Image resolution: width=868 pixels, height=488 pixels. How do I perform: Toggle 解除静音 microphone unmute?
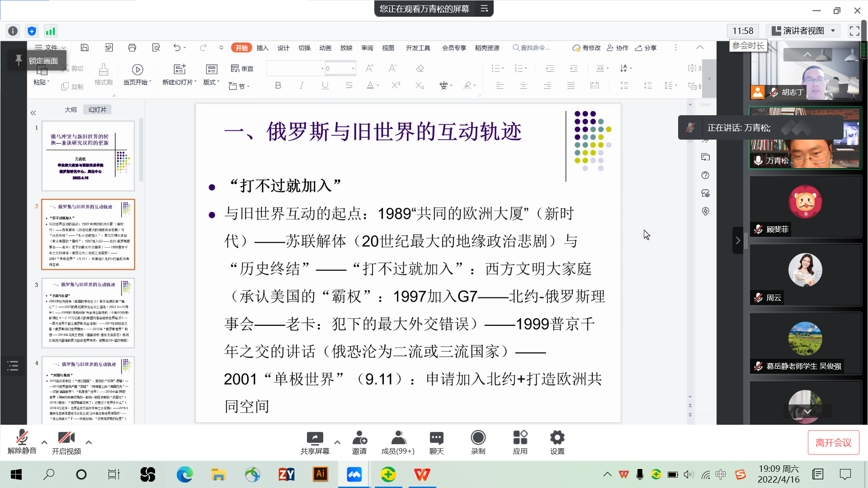pos(22,438)
